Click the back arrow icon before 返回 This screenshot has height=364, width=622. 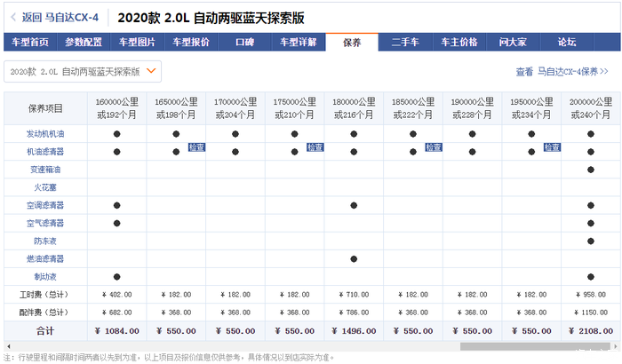(12, 17)
